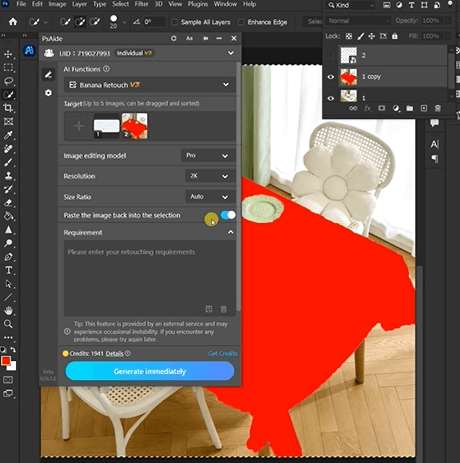Toggle Paste the image back into selection

[228, 215]
